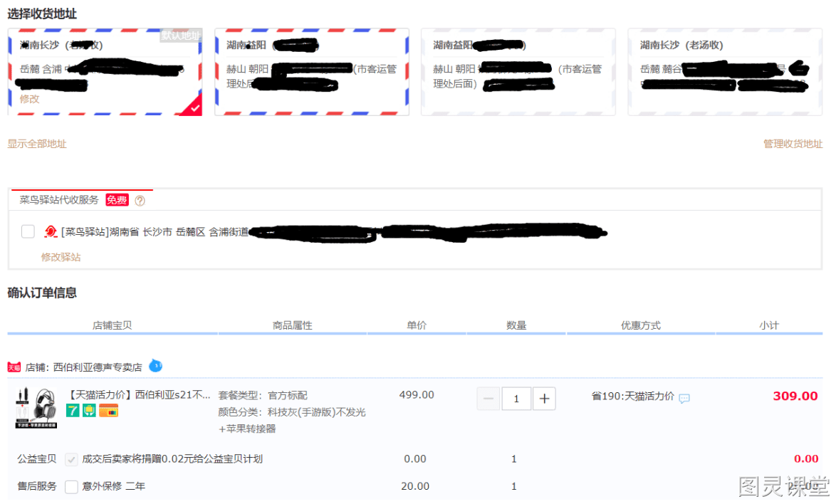Click the red 免费 badge
836x504 pixels.
click(x=117, y=200)
